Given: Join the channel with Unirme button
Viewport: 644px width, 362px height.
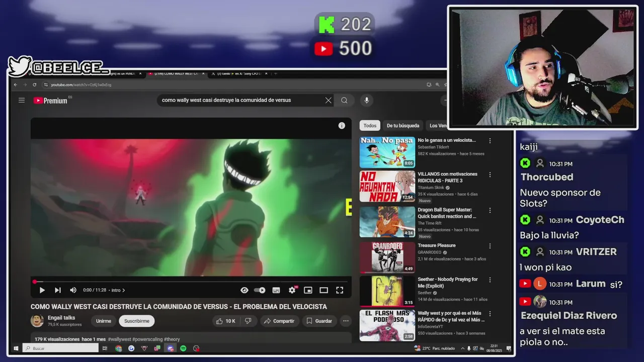Looking at the screenshot, I should coord(104,321).
